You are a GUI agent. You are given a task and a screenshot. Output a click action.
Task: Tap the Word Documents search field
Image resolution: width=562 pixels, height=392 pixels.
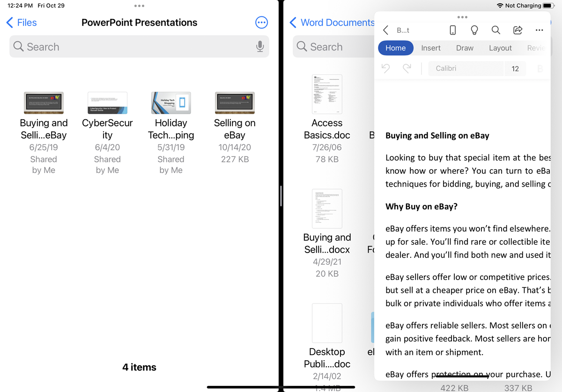tap(333, 47)
